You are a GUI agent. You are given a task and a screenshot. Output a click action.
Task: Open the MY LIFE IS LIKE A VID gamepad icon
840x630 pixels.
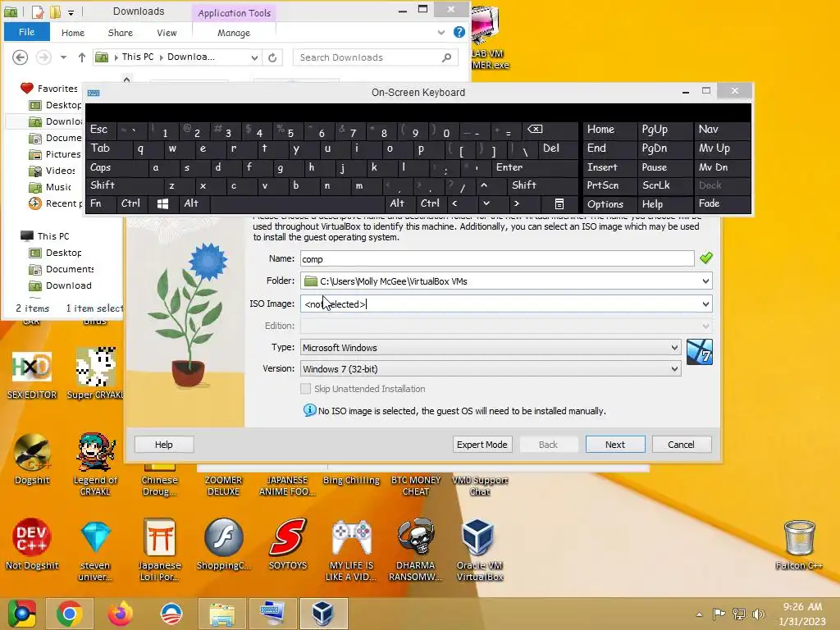coord(351,537)
